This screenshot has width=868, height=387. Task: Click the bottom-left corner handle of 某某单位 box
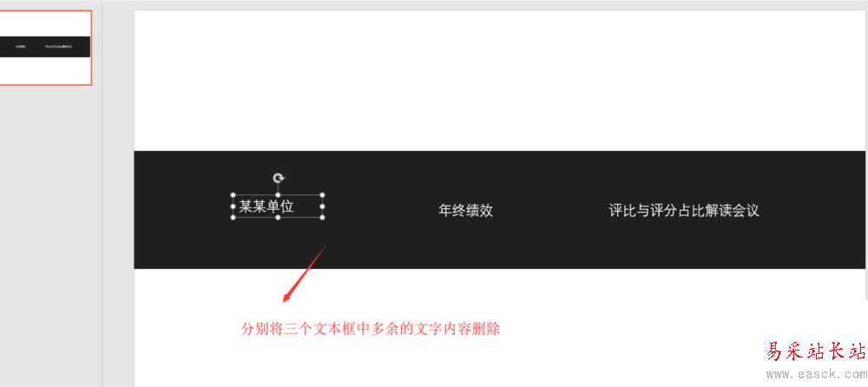[233, 218]
